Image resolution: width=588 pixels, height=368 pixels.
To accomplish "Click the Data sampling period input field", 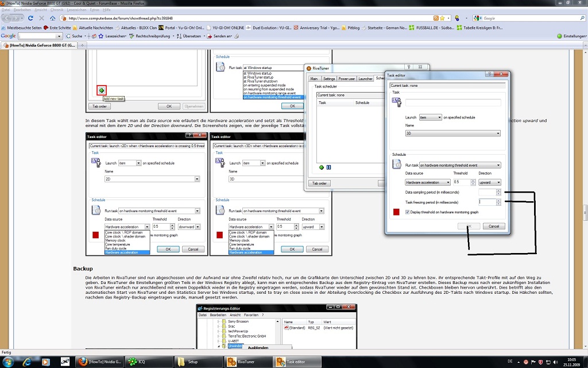I will pos(487,192).
